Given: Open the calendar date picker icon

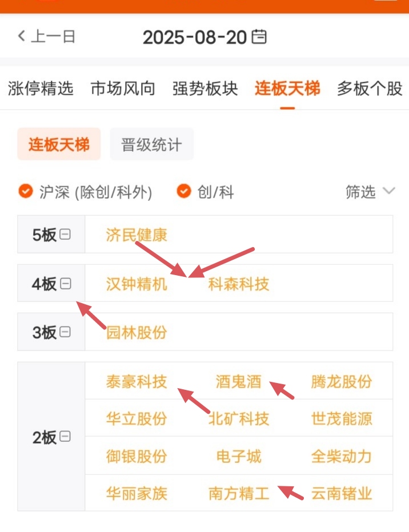Looking at the screenshot, I should point(259,37).
